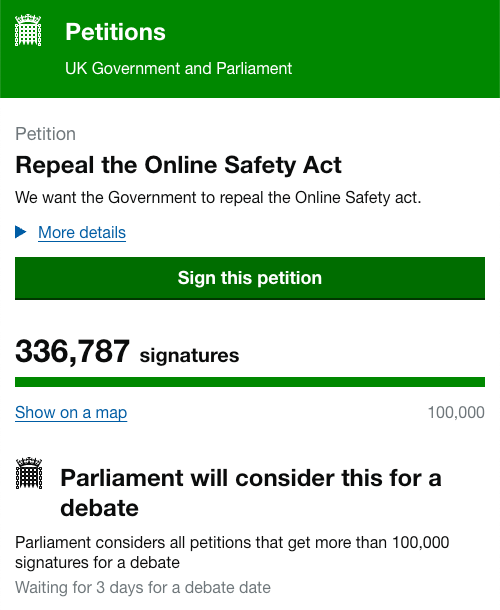500x610 pixels.
Task: Click the petition summary sentence about the Government
Action: [x=218, y=198]
